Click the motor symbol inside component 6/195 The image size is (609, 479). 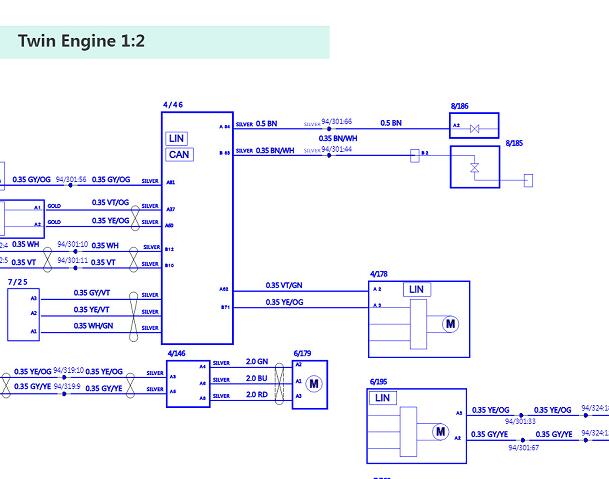point(440,432)
